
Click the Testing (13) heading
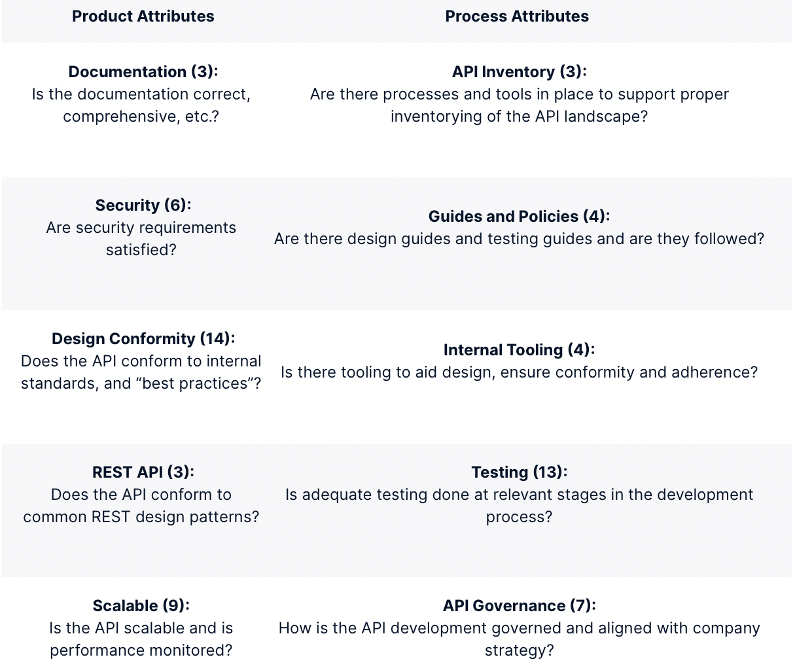pyautogui.click(x=519, y=472)
